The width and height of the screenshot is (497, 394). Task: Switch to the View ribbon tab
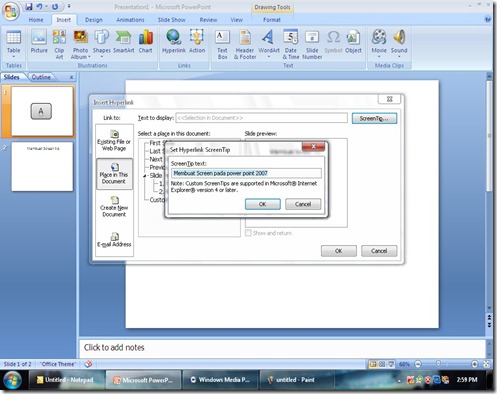[x=237, y=20]
